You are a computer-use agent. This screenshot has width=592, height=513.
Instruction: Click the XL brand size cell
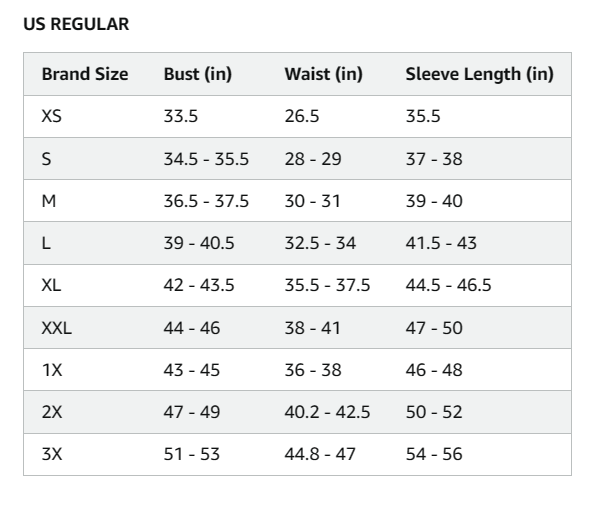click(x=51, y=285)
